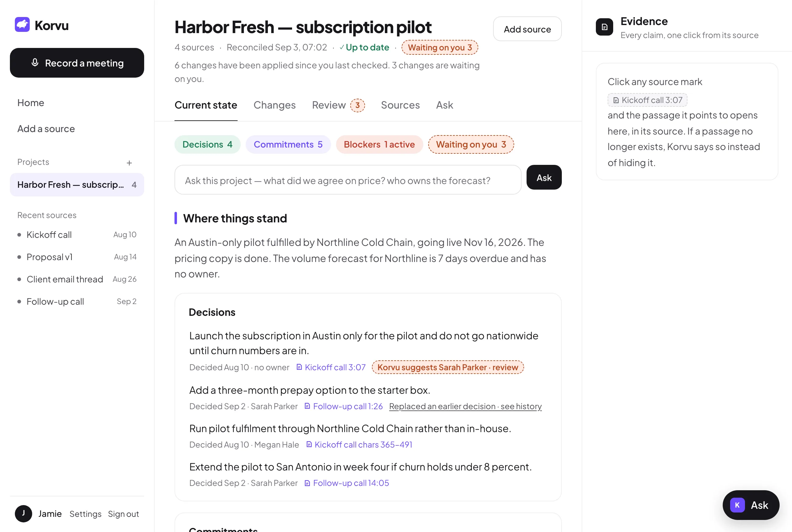Review the Korvu suggests Sarah Parker chip
The image size is (792, 532).
coord(448,367)
